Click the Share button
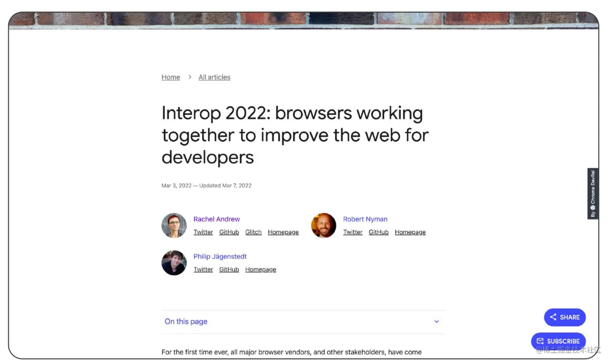 pyautogui.click(x=565, y=317)
